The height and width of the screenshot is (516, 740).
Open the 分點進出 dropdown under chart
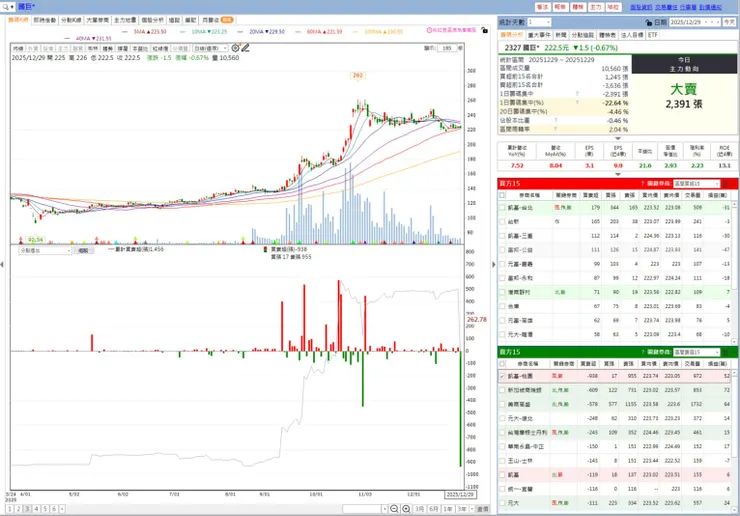(x=45, y=251)
